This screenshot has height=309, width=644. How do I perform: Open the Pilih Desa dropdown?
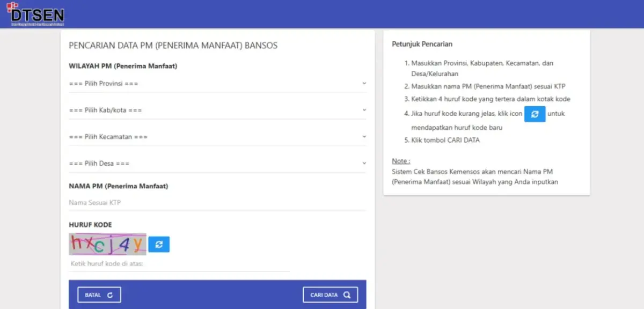tap(215, 163)
